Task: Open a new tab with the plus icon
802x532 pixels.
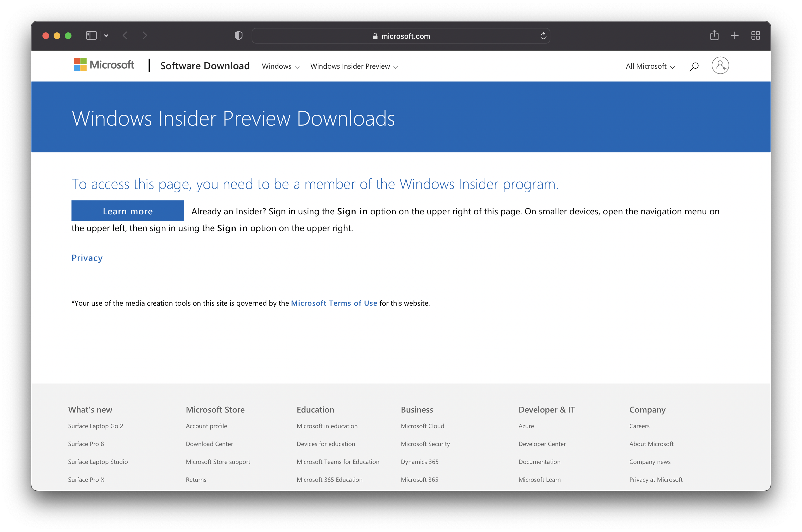Action: (735, 35)
